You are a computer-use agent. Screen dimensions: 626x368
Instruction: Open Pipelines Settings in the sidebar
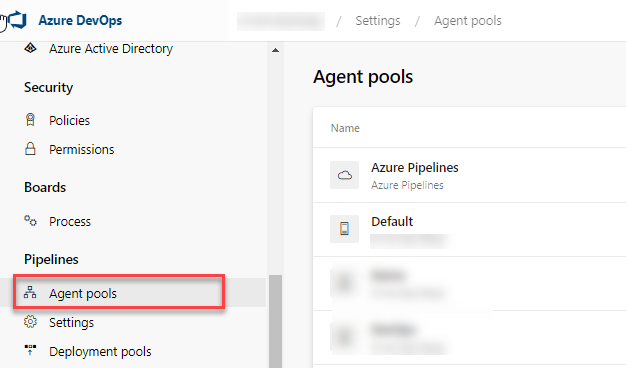click(71, 322)
